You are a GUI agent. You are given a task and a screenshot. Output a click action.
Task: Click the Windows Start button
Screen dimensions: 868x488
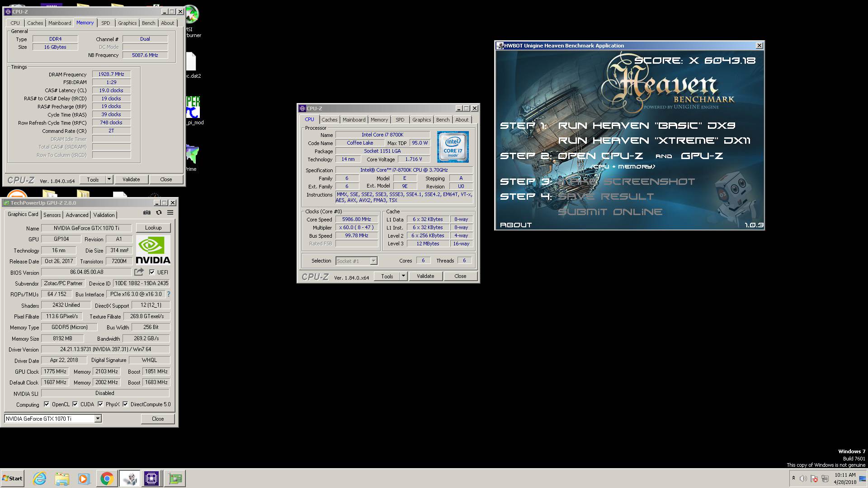tap(13, 479)
